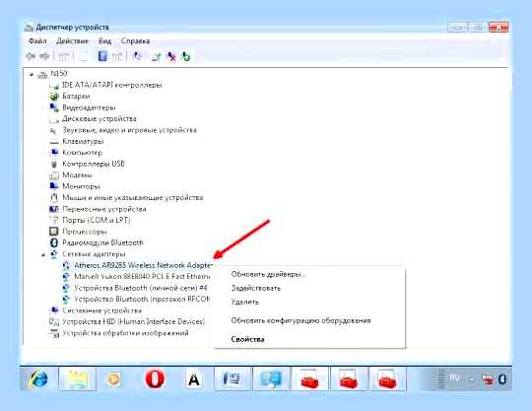
Task: Open Opera from the taskbar
Action: pyautogui.click(x=155, y=378)
